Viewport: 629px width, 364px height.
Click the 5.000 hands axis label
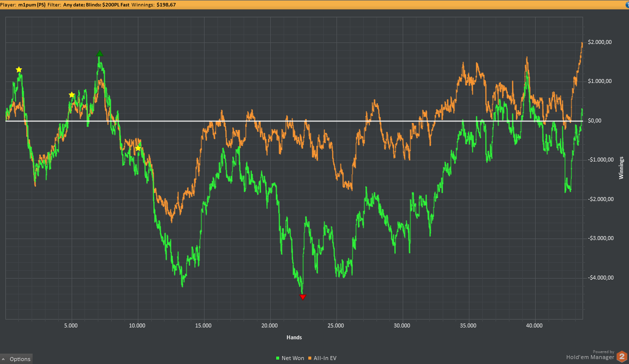[x=71, y=325]
